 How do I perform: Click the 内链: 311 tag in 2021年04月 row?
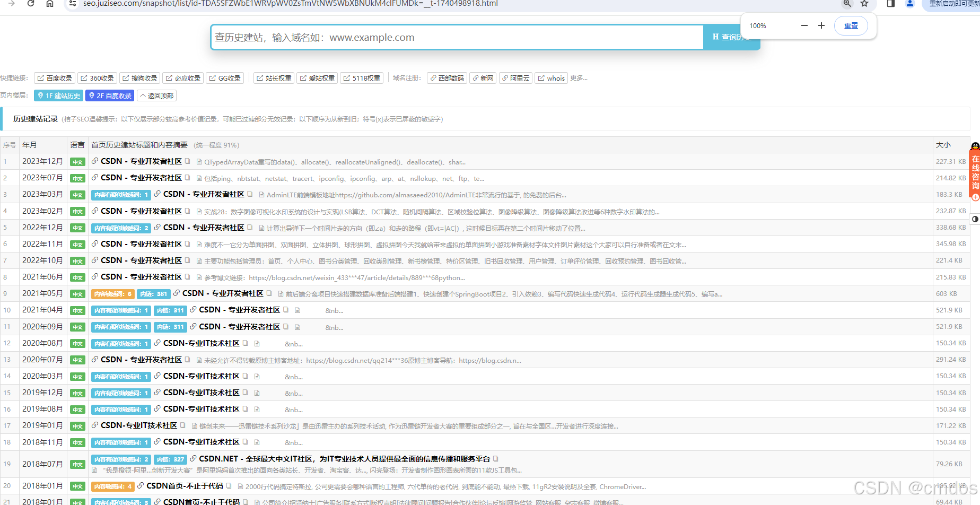click(x=171, y=310)
